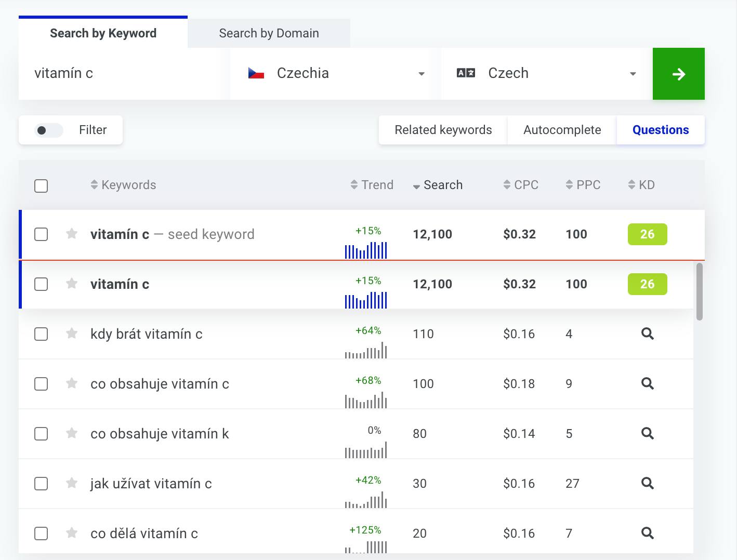The image size is (737, 560).
Task: Star the 'co dělá vitamín c' keyword
Action: 72,533
